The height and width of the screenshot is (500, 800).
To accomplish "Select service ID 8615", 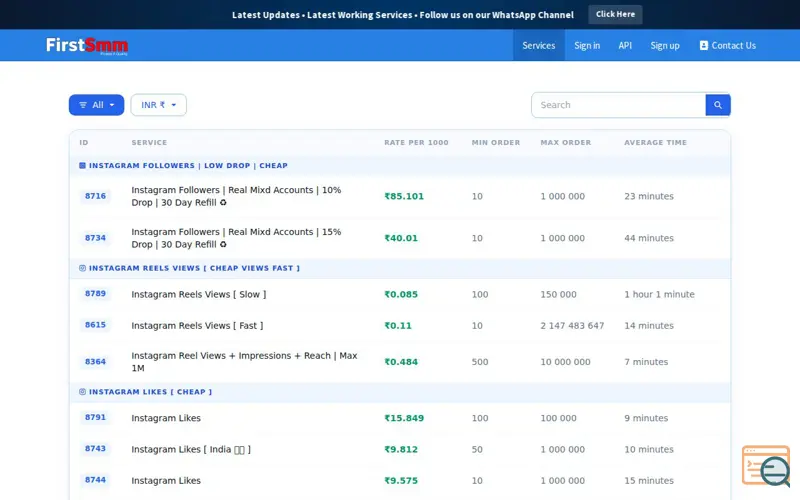I will [95, 325].
